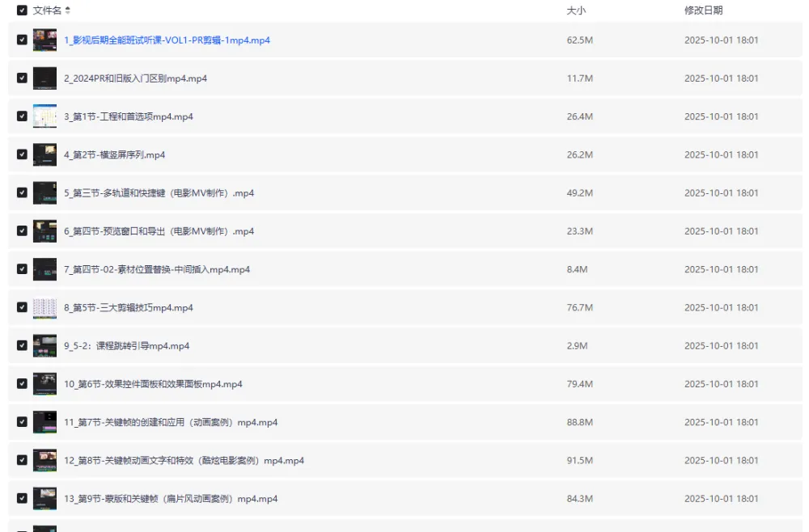809x532 pixels.
Task: Uncheck the checkbox for 2_2024PR和旧版入门区别
Action: 22,78
